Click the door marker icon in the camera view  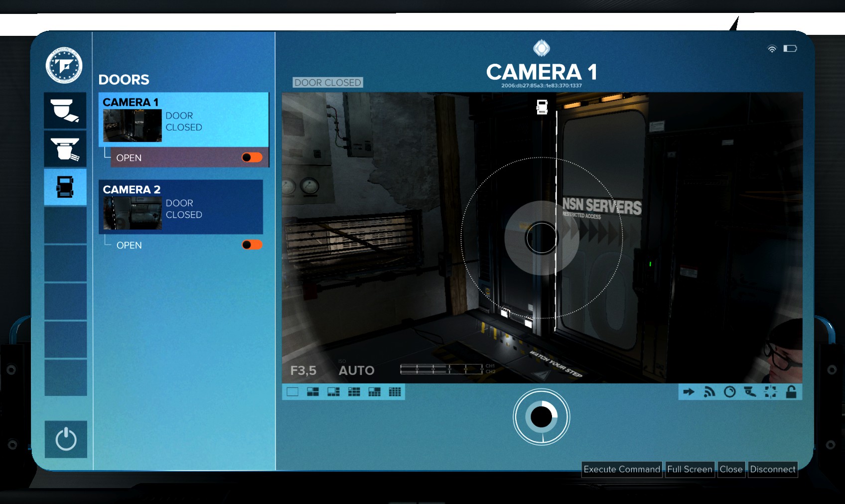(542, 107)
